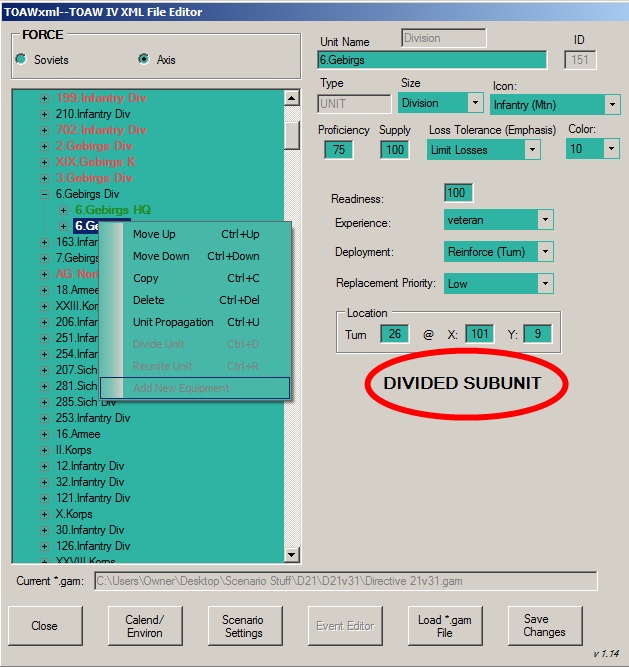Screen dimensions: 629x667
Task: Click the Location X field showing 101
Action: [x=479, y=334]
